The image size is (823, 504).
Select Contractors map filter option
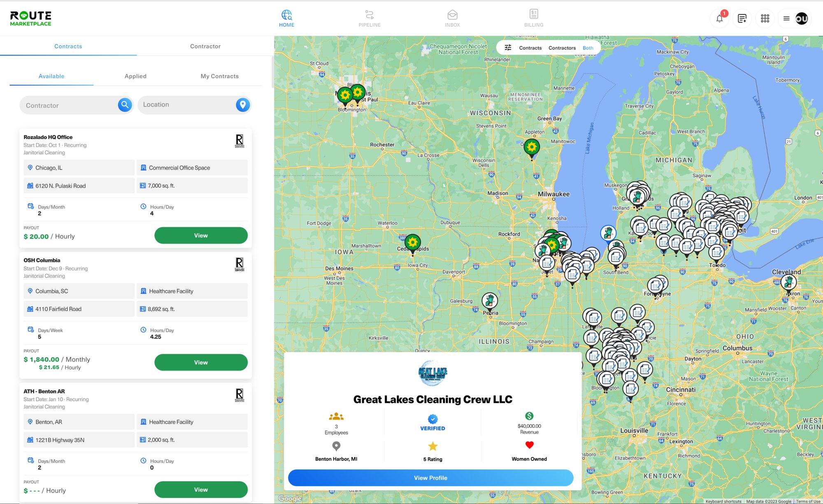coord(562,48)
